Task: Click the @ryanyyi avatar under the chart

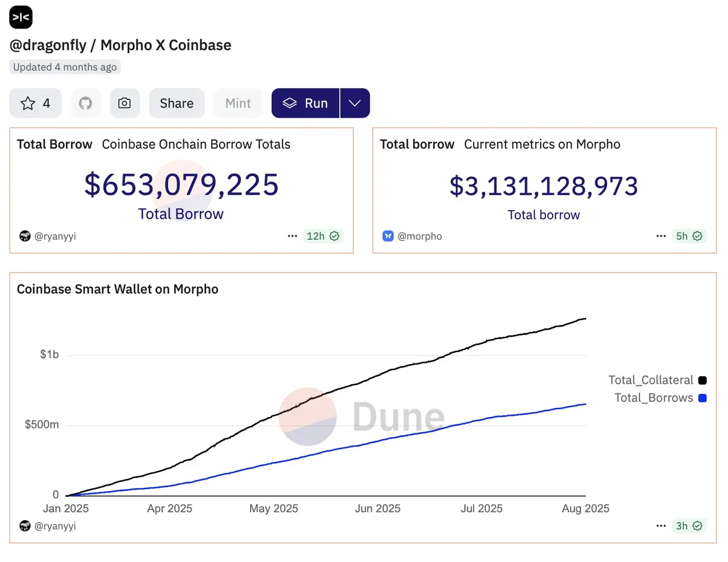Action: coord(24,526)
